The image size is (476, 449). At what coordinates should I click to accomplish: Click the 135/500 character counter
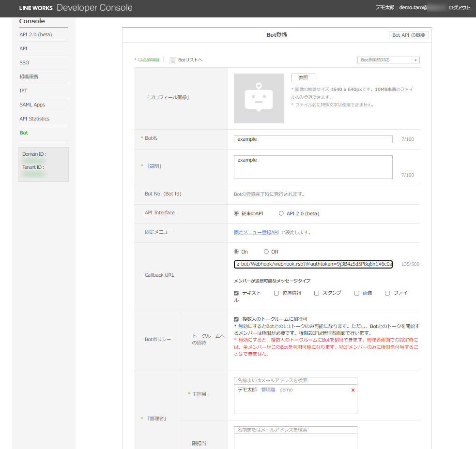[410, 264]
